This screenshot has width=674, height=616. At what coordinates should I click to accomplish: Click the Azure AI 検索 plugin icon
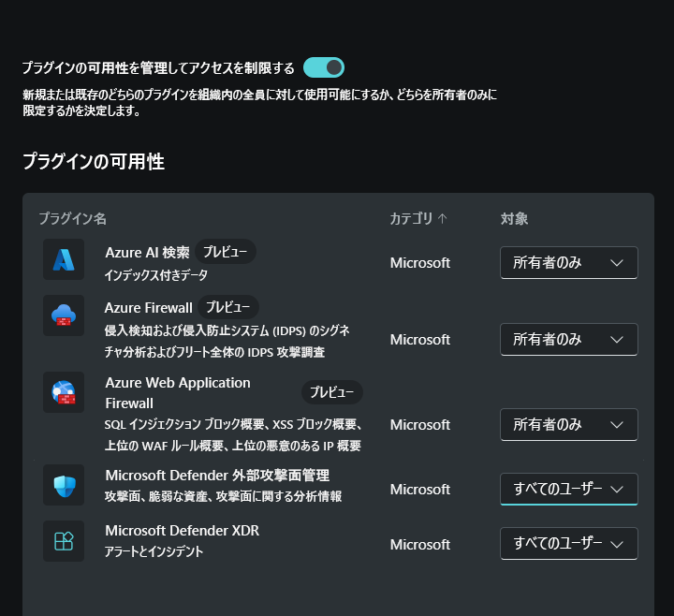click(x=64, y=259)
